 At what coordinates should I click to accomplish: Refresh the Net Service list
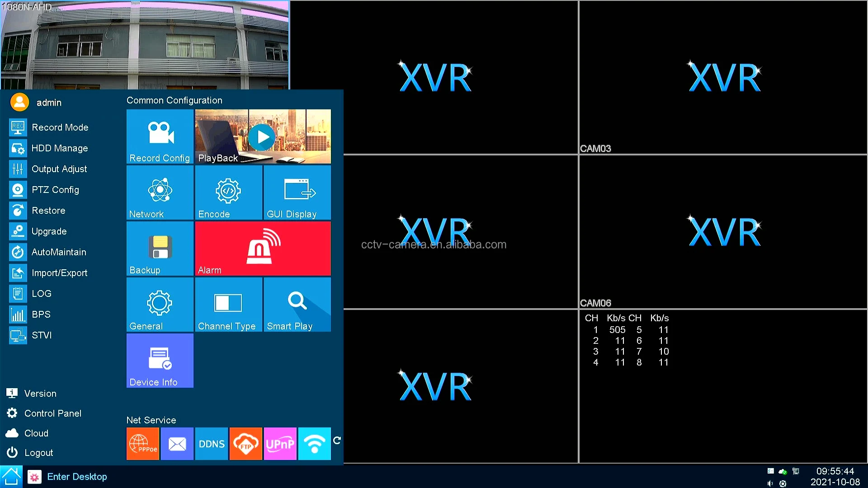337,440
